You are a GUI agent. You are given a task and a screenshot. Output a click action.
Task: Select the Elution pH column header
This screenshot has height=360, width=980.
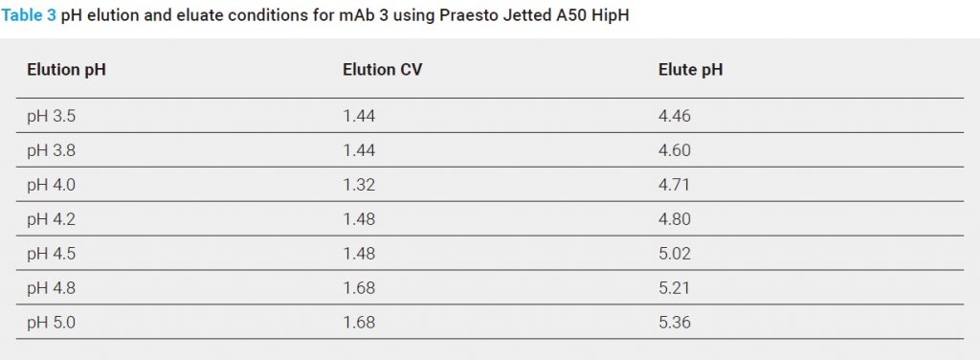(66, 70)
